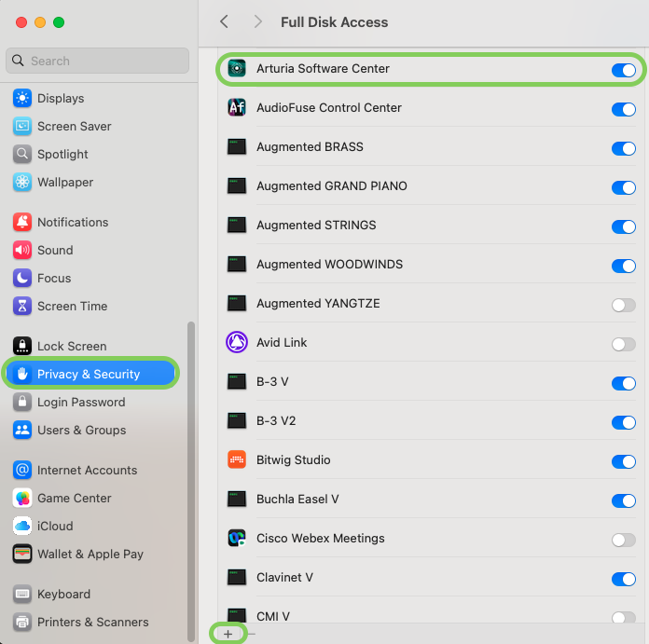Select the Cisco Webex Meetings app icon
Screen dimensions: 649x644
tap(237, 538)
